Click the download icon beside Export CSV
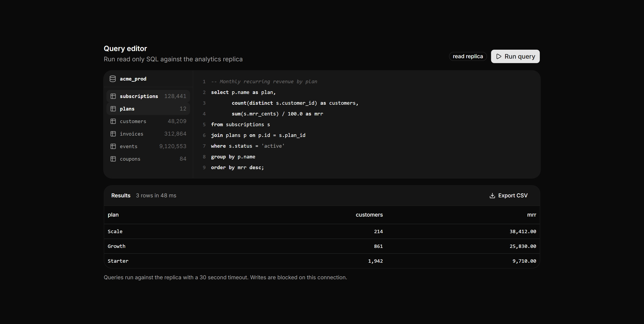The image size is (644, 324). coord(492,195)
